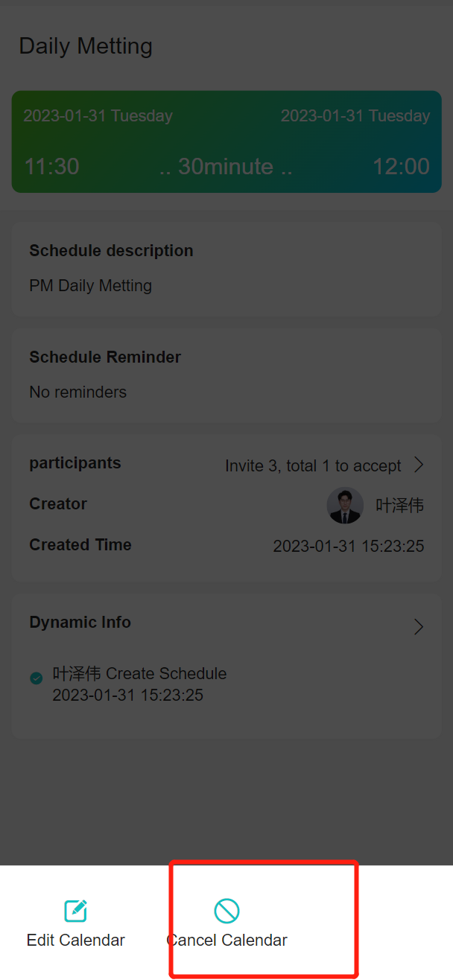
Task: Click the teal checkmark beside Create Schedule
Action: (36, 678)
